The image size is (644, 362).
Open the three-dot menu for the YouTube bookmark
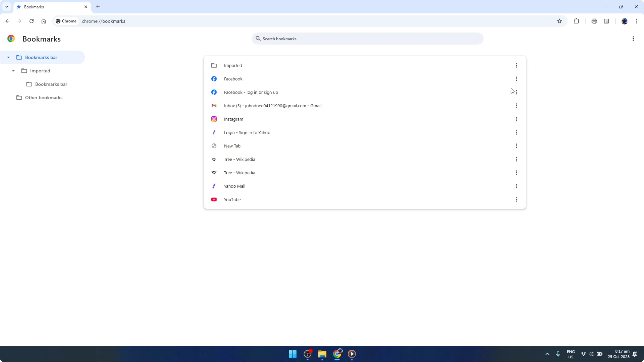point(516,199)
